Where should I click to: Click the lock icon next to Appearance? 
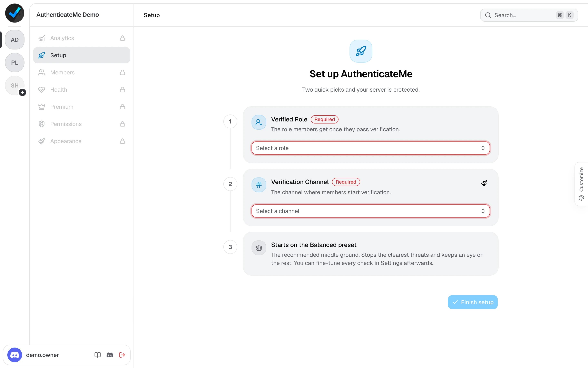pos(122,141)
